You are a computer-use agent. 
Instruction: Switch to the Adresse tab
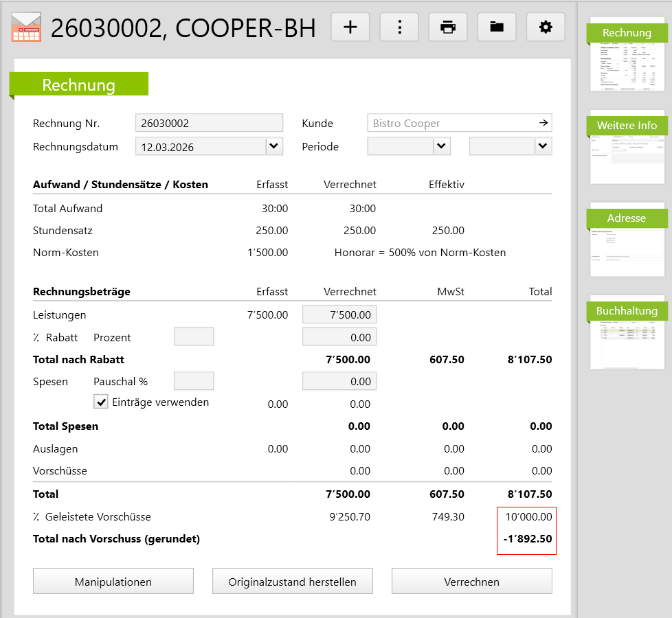tap(627, 218)
